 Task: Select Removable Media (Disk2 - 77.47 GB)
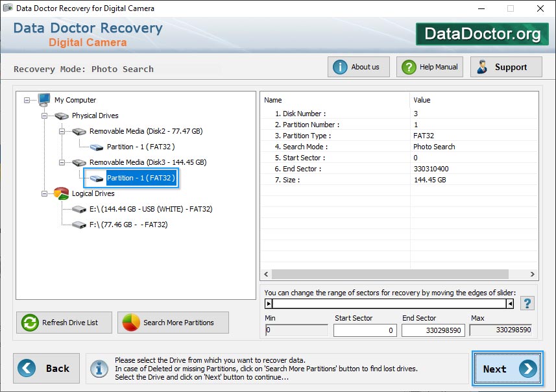click(x=146, y=131)
